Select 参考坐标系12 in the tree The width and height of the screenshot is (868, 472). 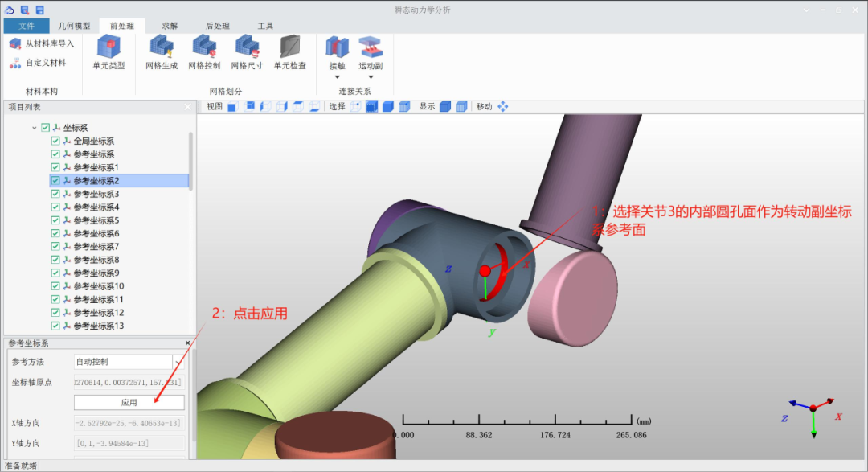coord(99,313)
